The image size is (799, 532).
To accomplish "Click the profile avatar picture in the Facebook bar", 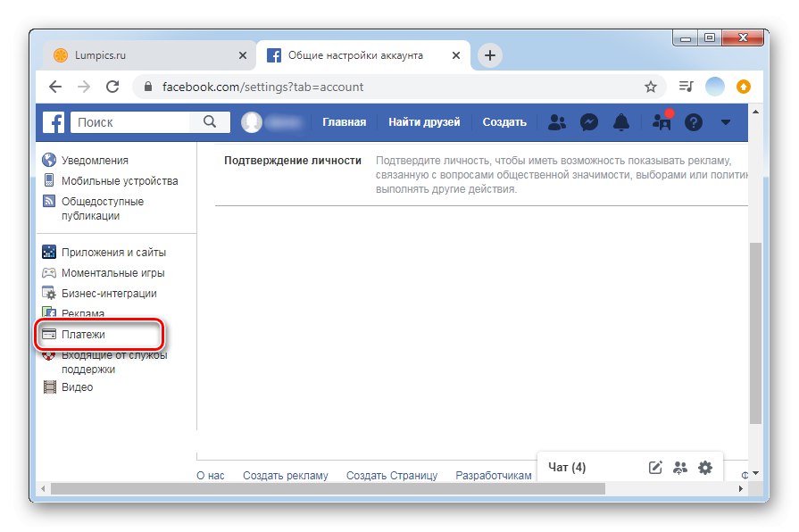I will click(x=251, y=122).
